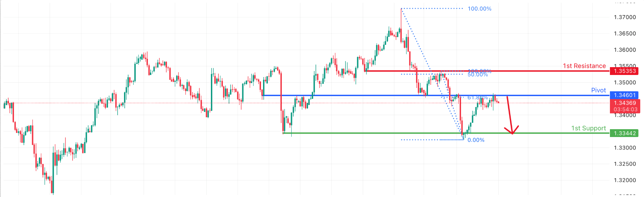Select the green 1.33442 price tag

(x=625, y=133)
